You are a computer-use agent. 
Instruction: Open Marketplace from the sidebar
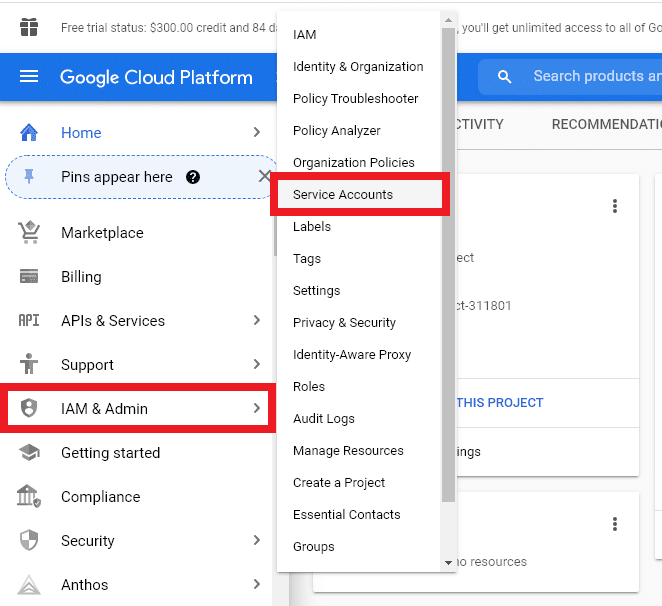(102, 233)
